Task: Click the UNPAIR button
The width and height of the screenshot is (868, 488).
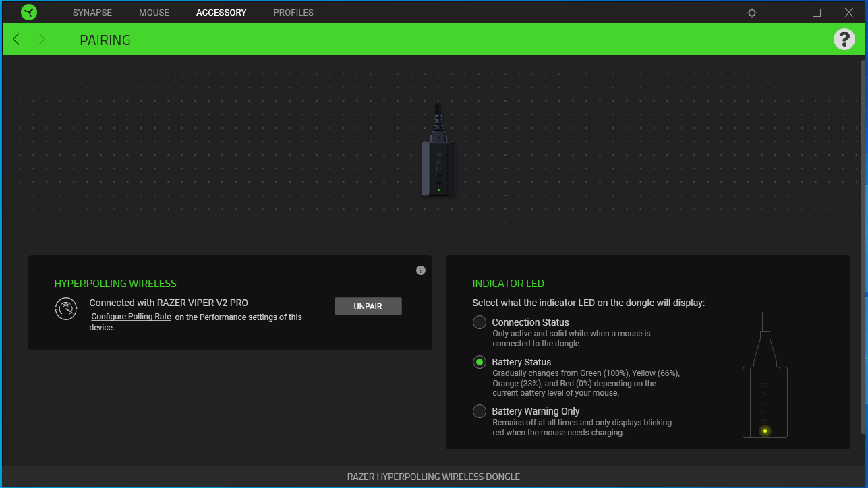Action: (368, 306)
